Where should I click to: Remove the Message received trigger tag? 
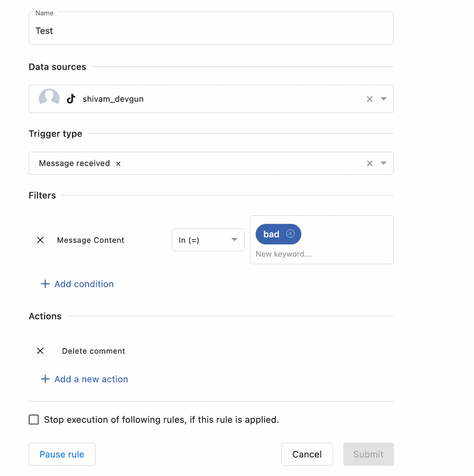click(118, 163)
